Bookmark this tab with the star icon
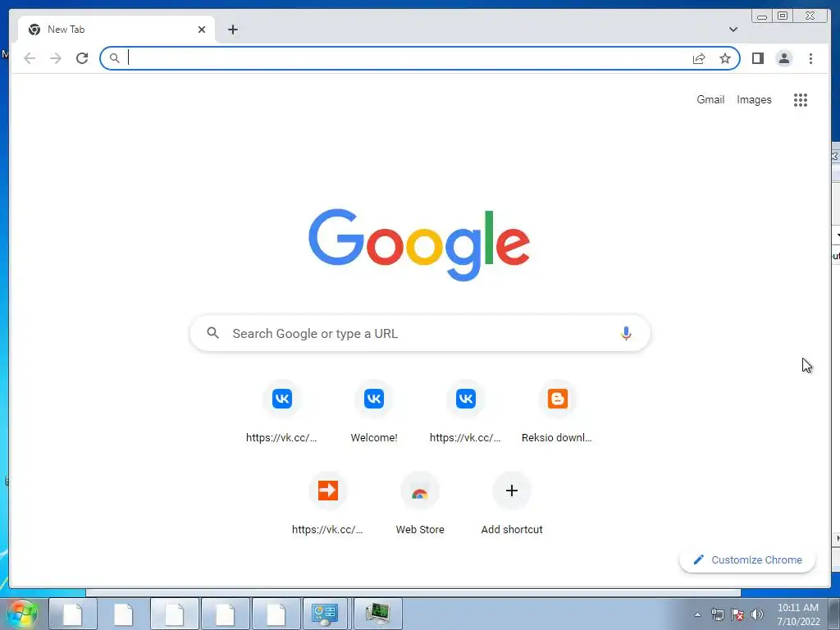Screen dimensions: 840x630 (x=725, y=58)
